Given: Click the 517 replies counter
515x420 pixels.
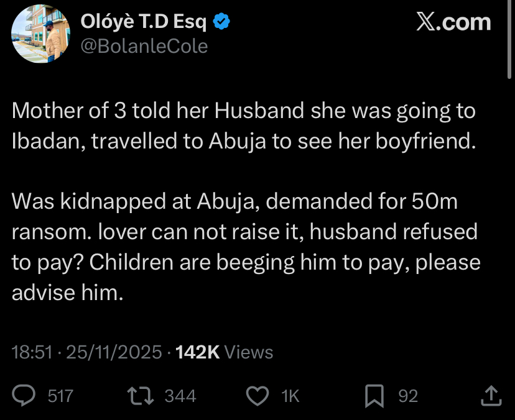Looking at the screenshot, I should click(x=60, y=395).
